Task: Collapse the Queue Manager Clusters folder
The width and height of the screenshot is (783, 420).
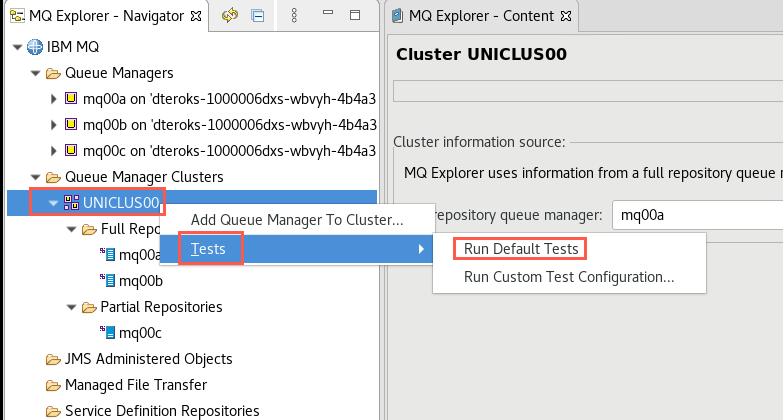Action: coord(36,177)
